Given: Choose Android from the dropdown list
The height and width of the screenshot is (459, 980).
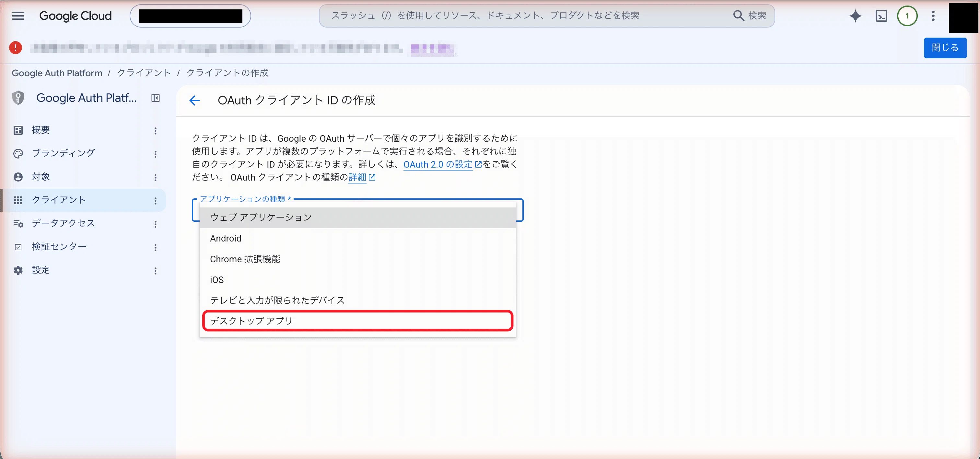Looking at the screenshot, I should [357, 238].
